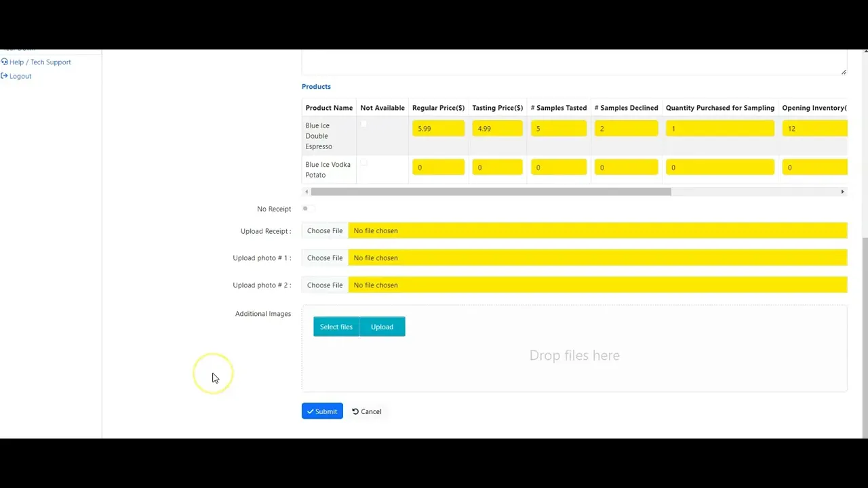Edit Samples Tasted field showing 5
The image size is (868, 488).
click(559, 128)
